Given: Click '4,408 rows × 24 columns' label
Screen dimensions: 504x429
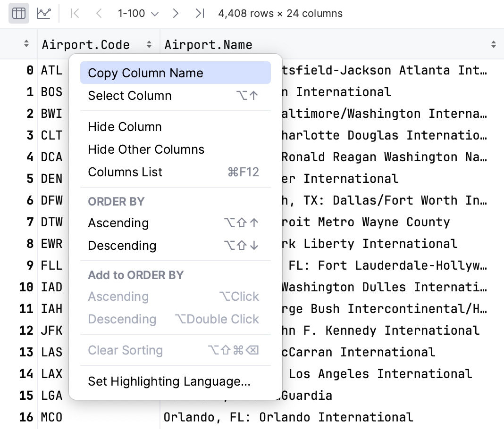Looking at the screenshot, I should tap(280, 14).
